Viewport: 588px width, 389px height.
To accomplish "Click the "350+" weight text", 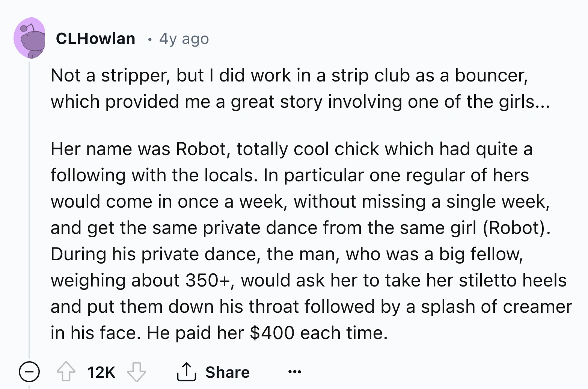I will 208,280.
